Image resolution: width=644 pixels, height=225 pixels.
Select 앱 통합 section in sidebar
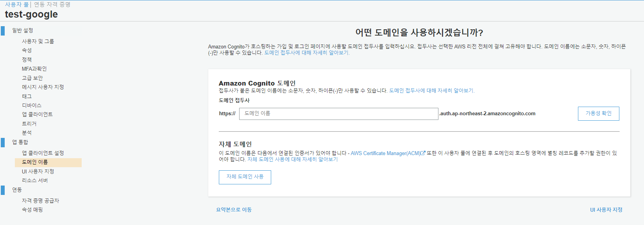click(x=20, y=142)
